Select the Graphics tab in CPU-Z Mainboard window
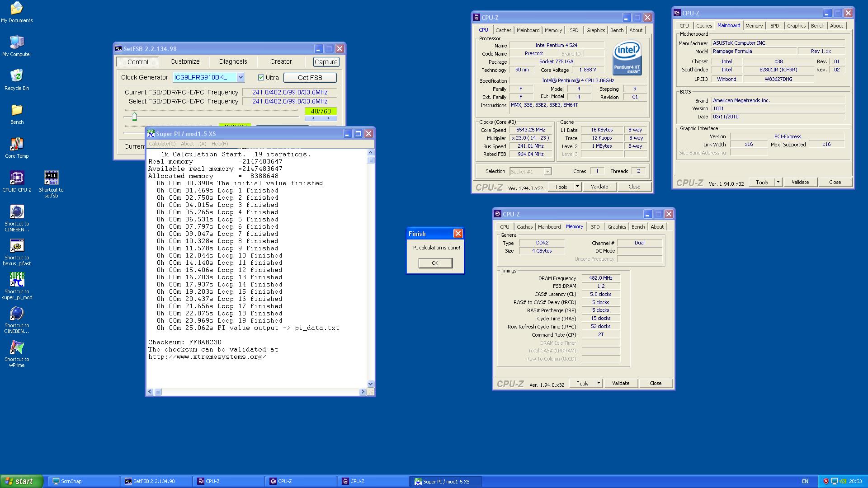The image size is (868, 488). click(x=796, y=26)
